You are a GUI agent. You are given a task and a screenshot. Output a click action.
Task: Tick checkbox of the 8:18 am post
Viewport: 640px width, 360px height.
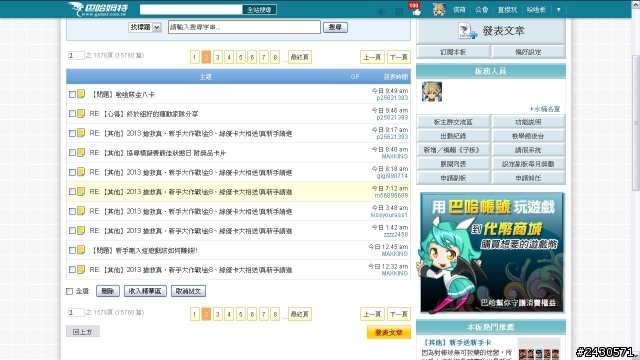click(x=72, y=172)
